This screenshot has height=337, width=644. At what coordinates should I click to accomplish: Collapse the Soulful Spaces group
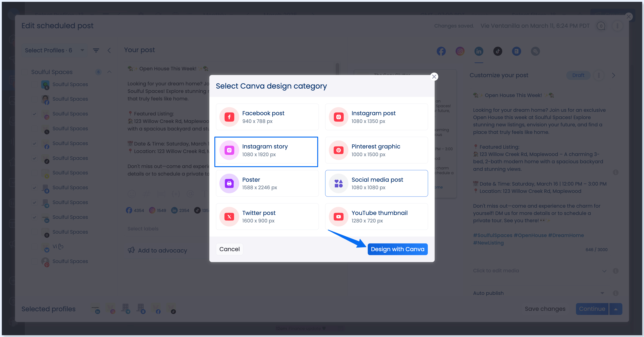click(109, 72)
